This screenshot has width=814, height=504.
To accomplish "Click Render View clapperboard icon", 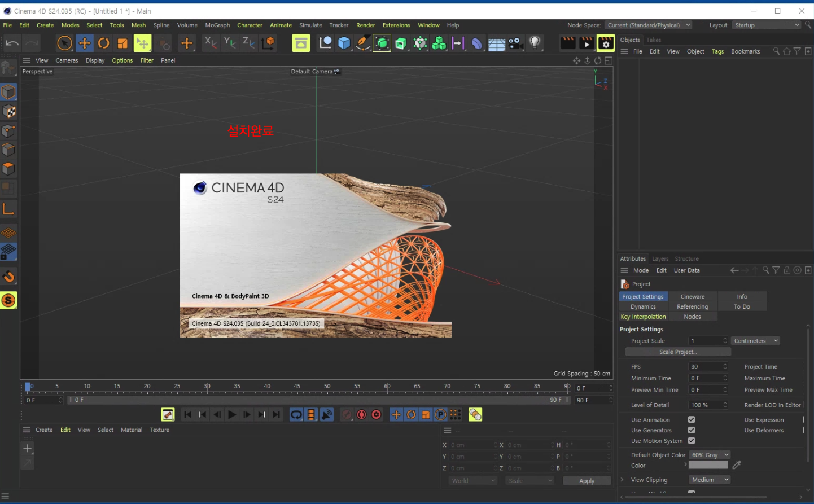I will [x=567, y=43].
